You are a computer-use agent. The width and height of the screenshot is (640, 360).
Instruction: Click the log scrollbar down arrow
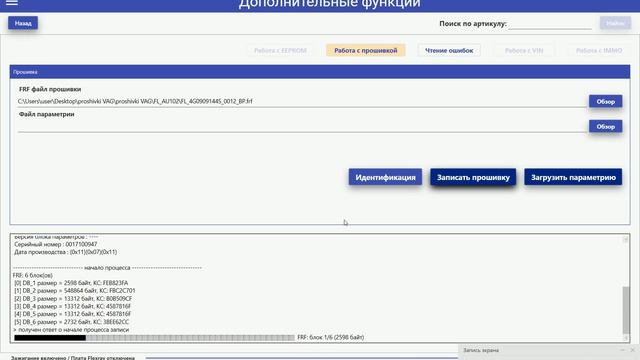coord(626,338)
